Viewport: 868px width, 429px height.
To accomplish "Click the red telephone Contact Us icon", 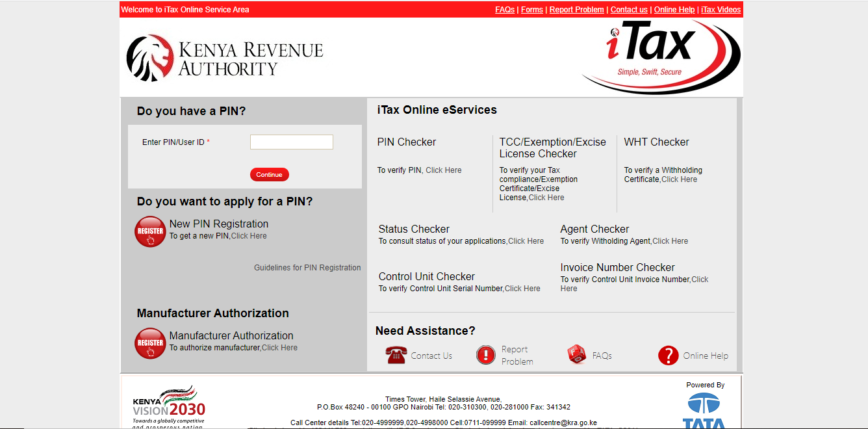I will [x=396, y=355].
